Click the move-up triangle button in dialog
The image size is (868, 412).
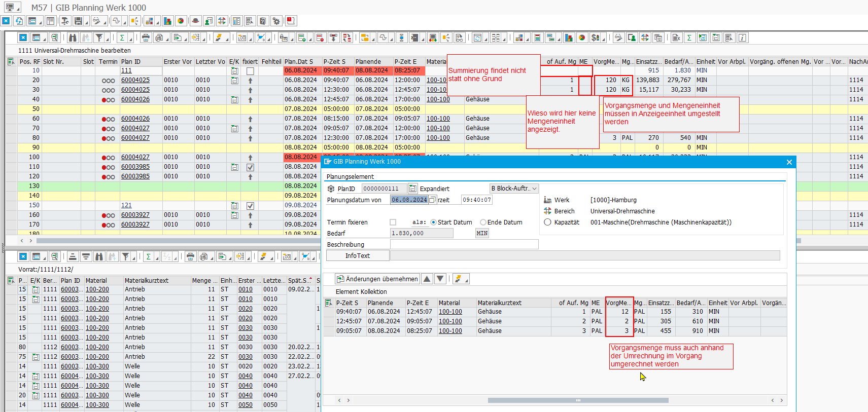[427, 279]
